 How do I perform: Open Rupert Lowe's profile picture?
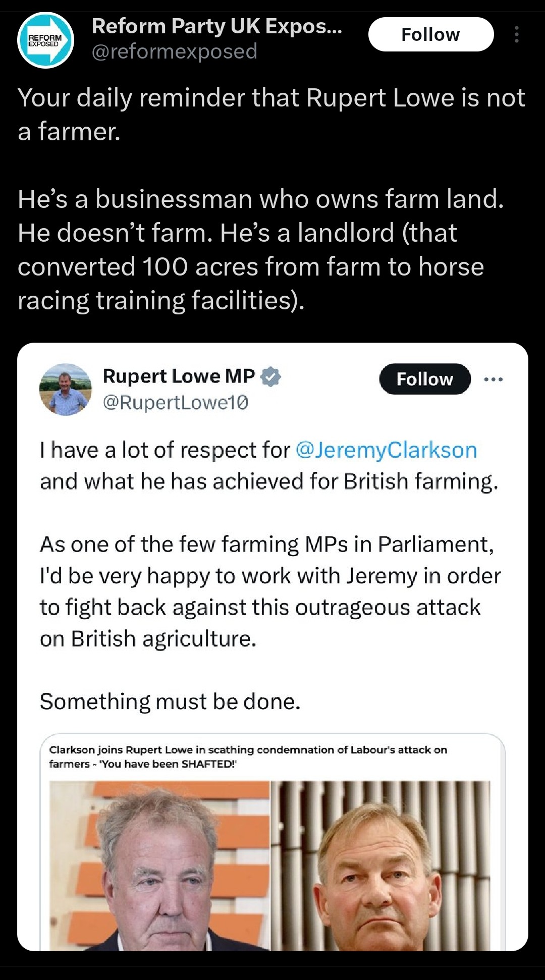tap(66, 389)
